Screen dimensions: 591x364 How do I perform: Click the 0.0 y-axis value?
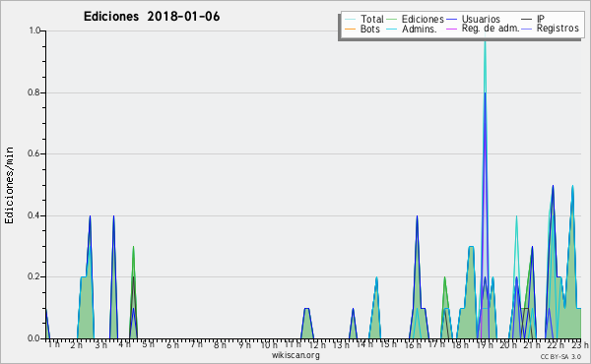(x=33, y=338)
